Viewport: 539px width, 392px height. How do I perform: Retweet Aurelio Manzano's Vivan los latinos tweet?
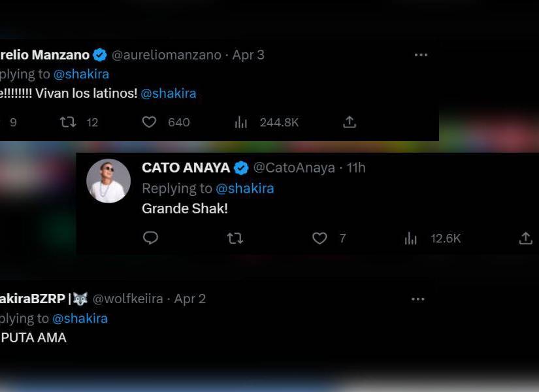(x=67, y=122)
